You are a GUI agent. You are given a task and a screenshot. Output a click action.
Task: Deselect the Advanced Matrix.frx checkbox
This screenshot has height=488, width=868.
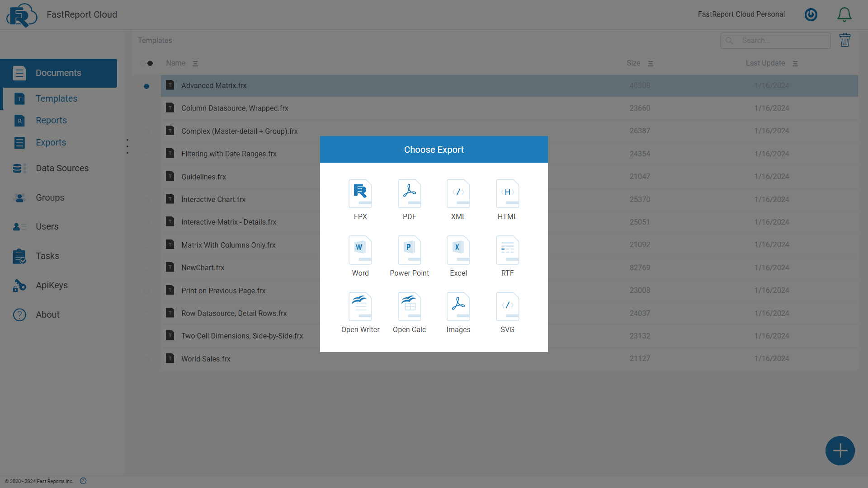pyautogui.click(x=146, y=86)
